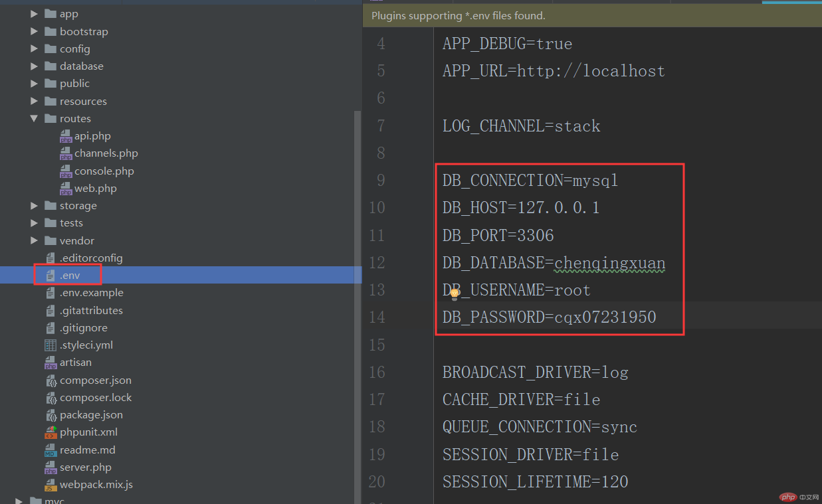
Task: Click the PHP 中文网 watermark logo
Action: pyautogui.click(x=788, y=496)
